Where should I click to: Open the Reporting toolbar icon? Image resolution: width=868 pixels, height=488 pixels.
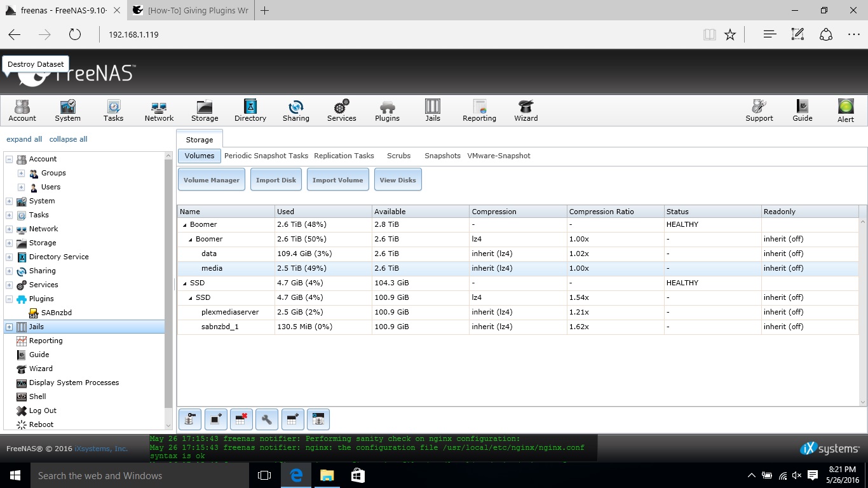479,110
